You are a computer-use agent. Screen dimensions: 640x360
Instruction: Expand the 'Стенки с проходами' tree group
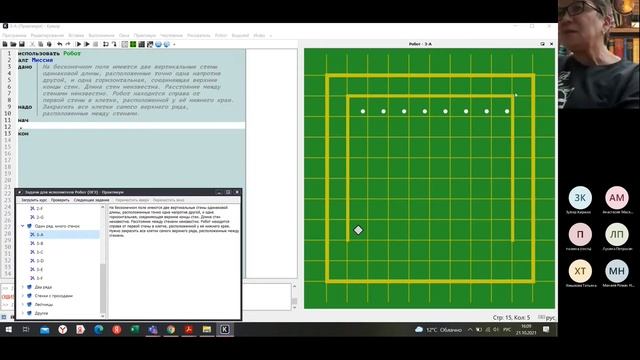(x=22, y=296)
